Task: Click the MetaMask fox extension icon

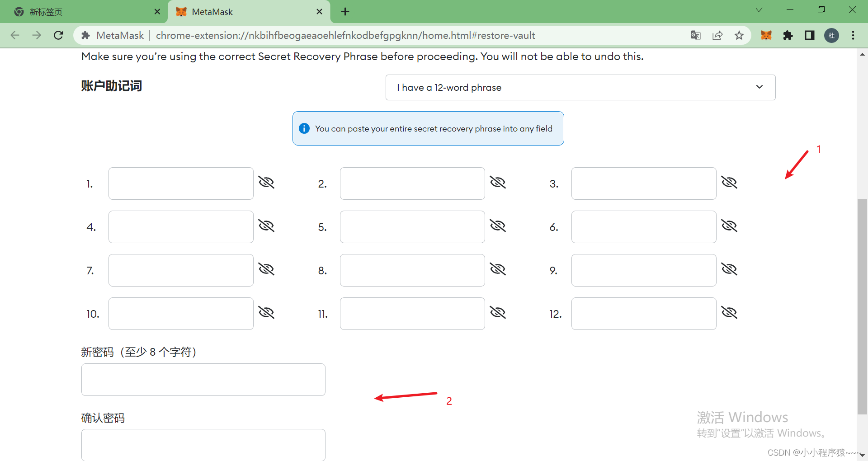Action: [766, 35]
